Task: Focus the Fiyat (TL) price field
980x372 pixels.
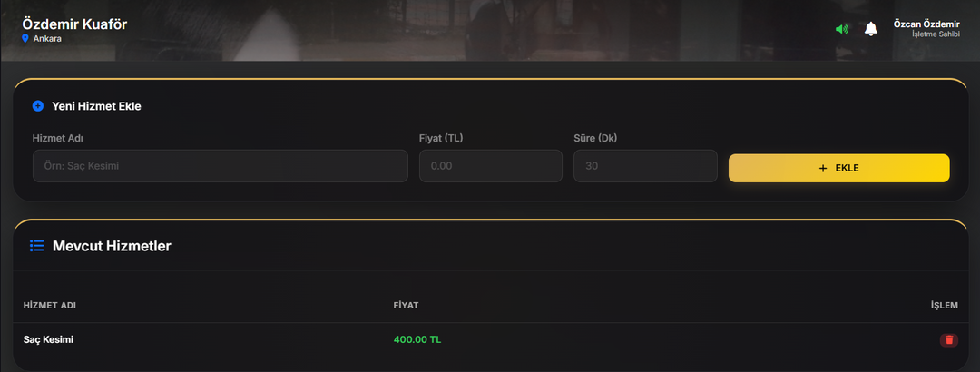Action: pyautogui.click(x=490, y=166)
